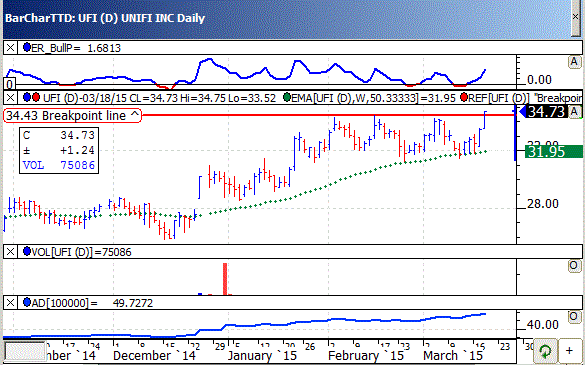
Task: Click the red UFI (D) series marker
Action: click(x=36, y=98)
